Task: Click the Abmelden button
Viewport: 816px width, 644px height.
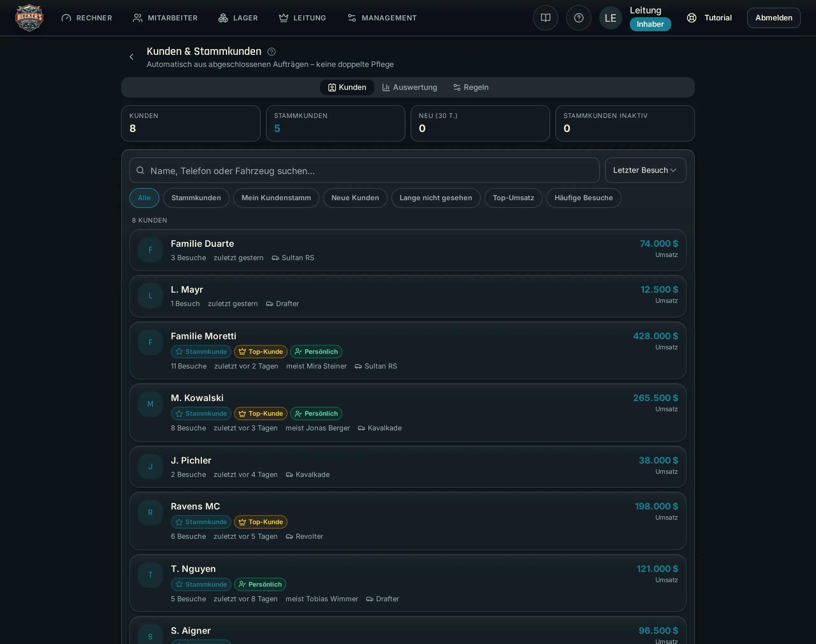Action: coord(773,18)
